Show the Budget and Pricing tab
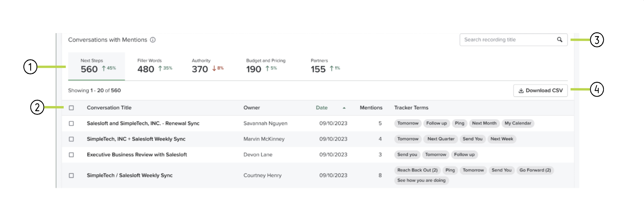The height and width of the screenshot is (209, 644). tap(266, 66)
